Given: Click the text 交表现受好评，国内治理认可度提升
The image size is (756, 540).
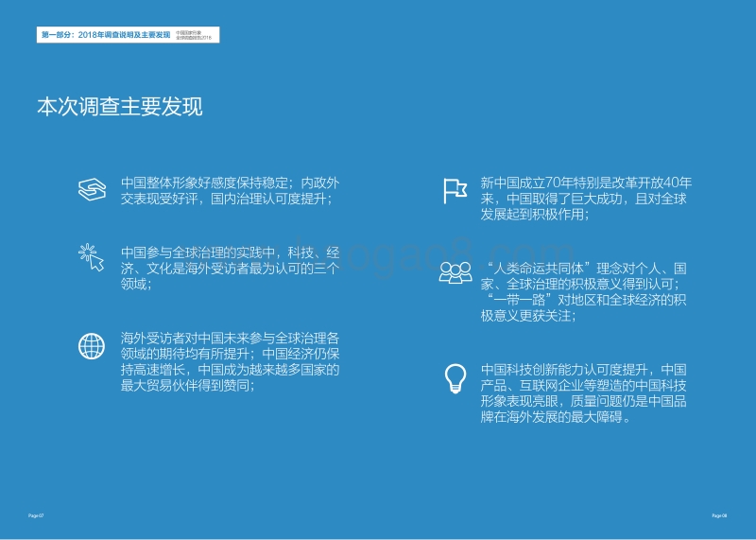Looking at the screenshot, I should [x=224, y=199].
